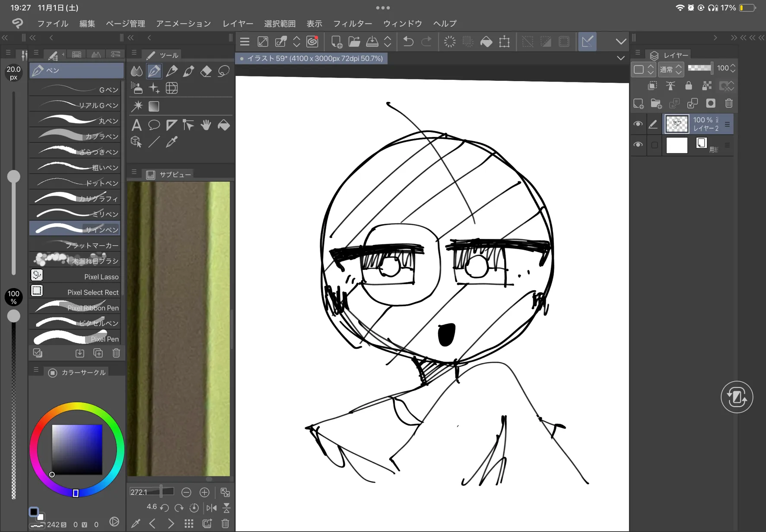The height and width of the screenshot is (532, 766).
Task: Click the Redo arrow in command bar
Action: (426, 41)
